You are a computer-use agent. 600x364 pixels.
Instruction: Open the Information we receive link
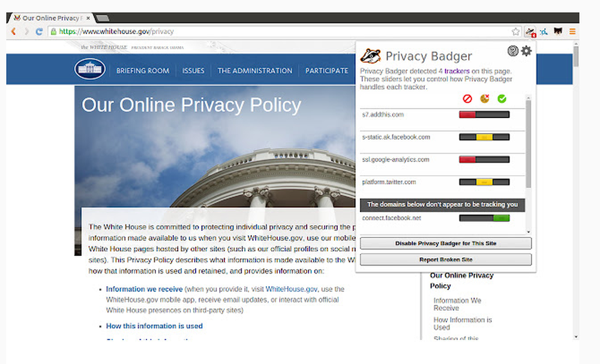pos(144,289)
